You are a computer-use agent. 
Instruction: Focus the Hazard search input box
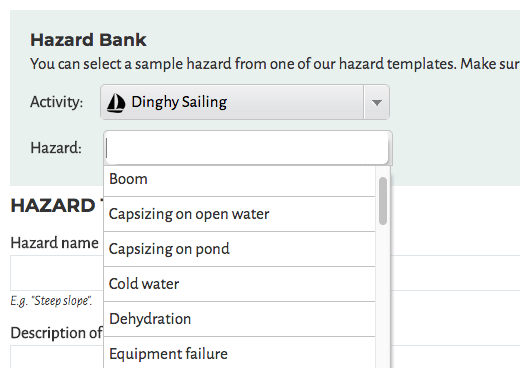247,148
